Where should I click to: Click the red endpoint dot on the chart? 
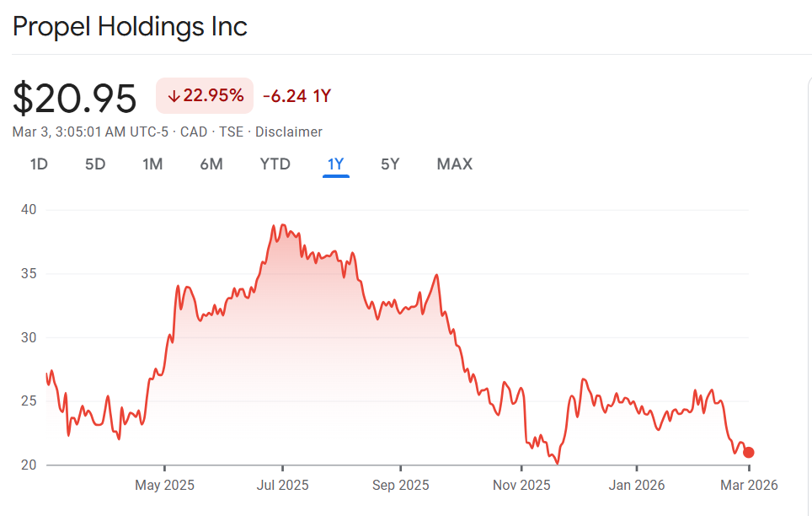pos(749,453)
